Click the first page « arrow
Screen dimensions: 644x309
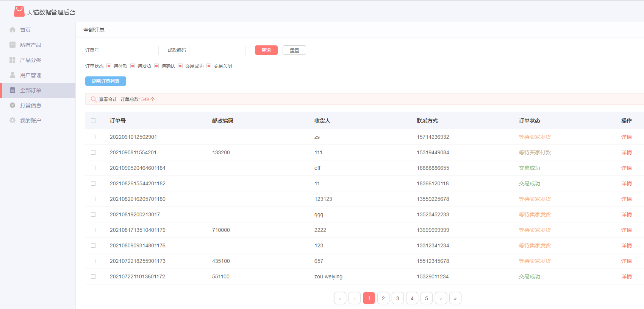[x=340, y=298]
